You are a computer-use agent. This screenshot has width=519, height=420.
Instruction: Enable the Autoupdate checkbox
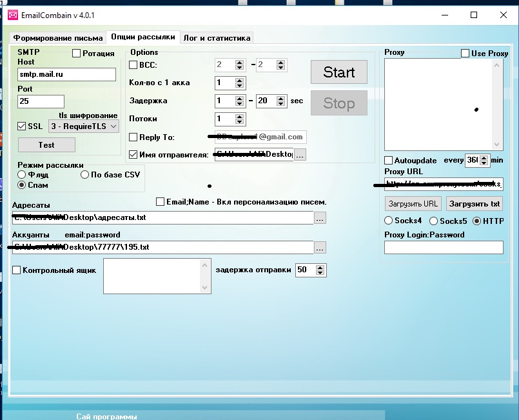click(x=388, y=160)
